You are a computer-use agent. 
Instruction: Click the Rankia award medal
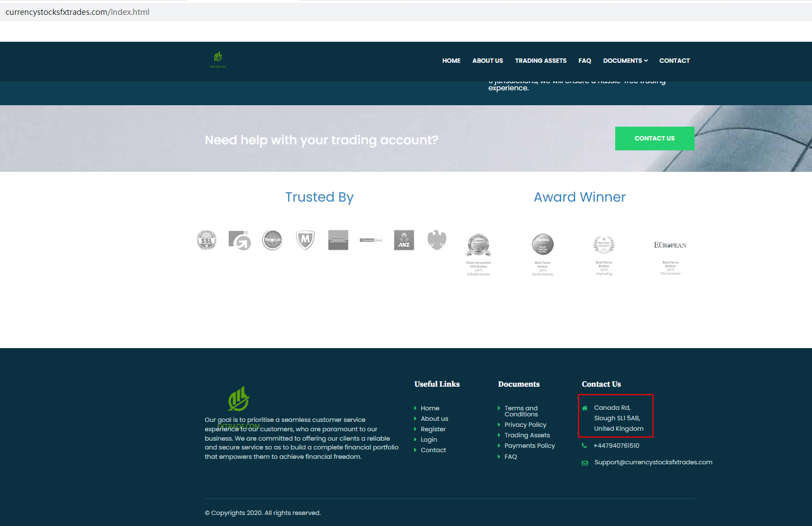tap(543, 254)
